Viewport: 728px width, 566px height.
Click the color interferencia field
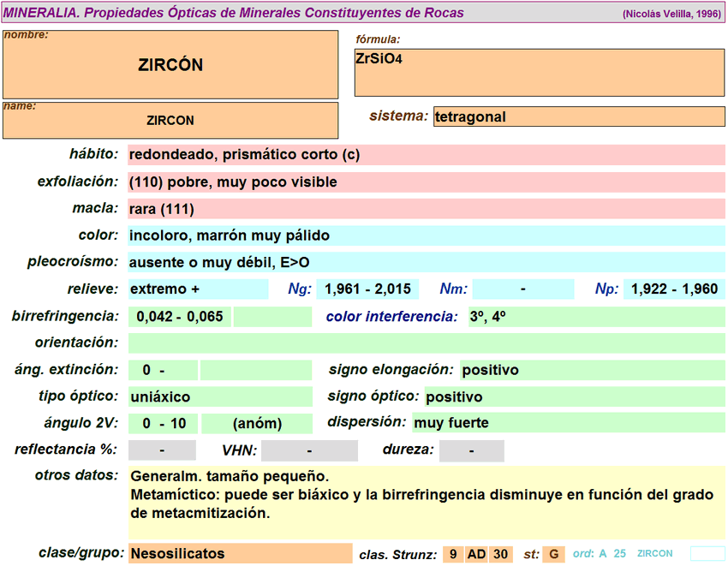click(x=595, y=317)
